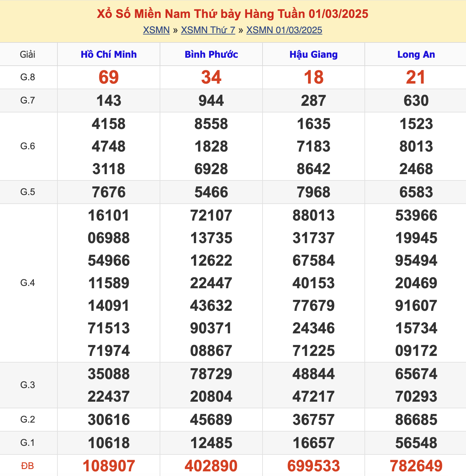
Task: Select G.7 number 630
Action: [x=416, y=101]
